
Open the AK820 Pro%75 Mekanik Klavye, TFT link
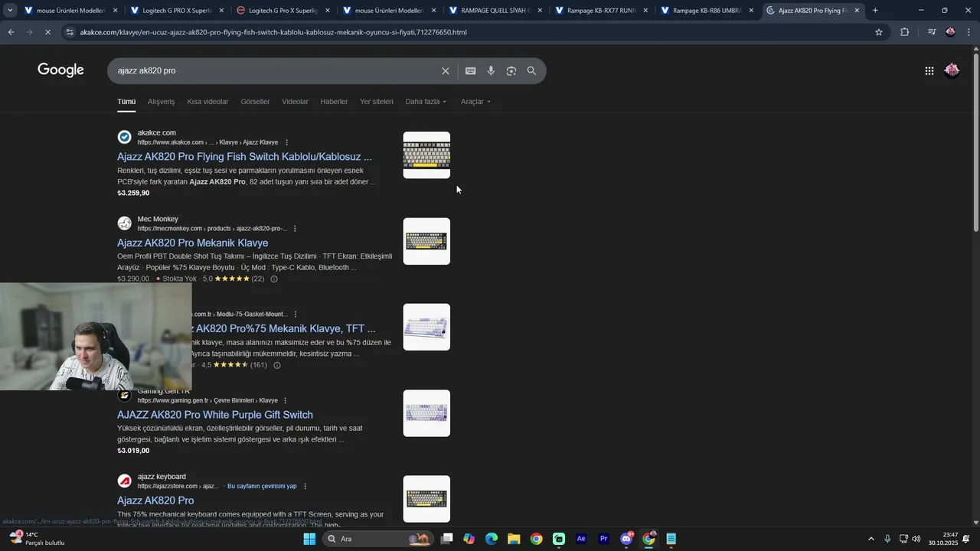pyautogui.click(x=283, y=329)
